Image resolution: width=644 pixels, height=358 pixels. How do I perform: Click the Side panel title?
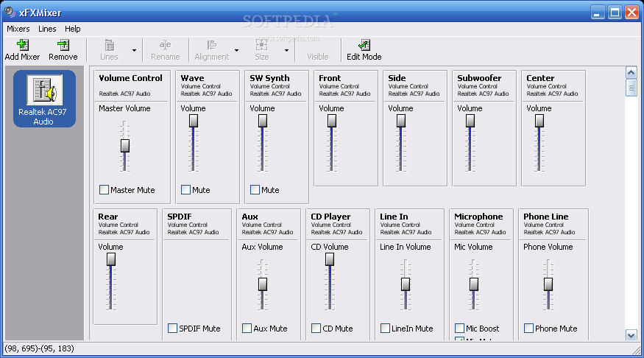pyautogui.click(x=397, y=78)
